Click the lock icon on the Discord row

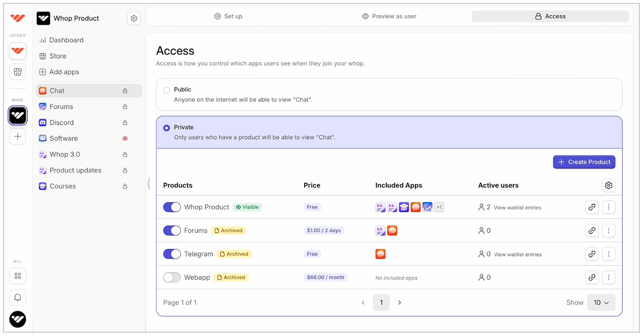[125, 123]
